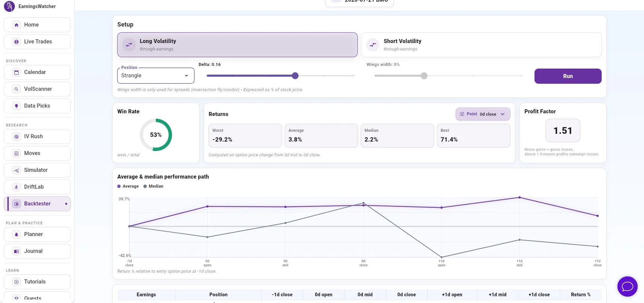644x303 pixels.
Task: Open Data Picks via its lightbulb icon
Action: pos(17,106)
